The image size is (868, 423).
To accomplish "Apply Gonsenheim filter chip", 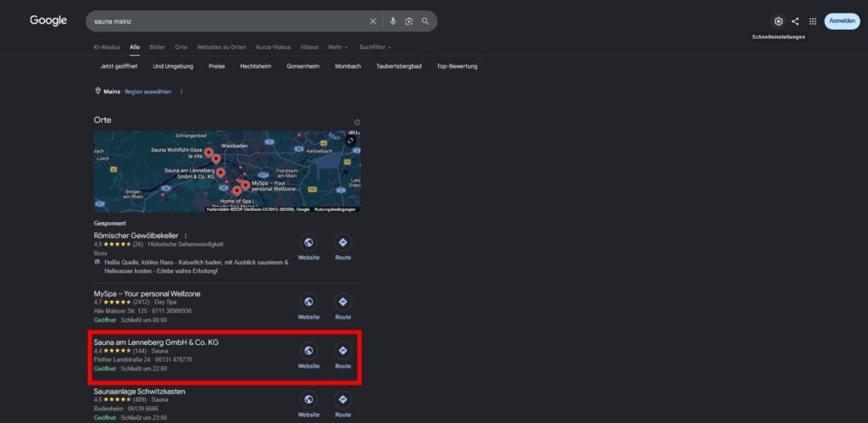I will point(303,66).
